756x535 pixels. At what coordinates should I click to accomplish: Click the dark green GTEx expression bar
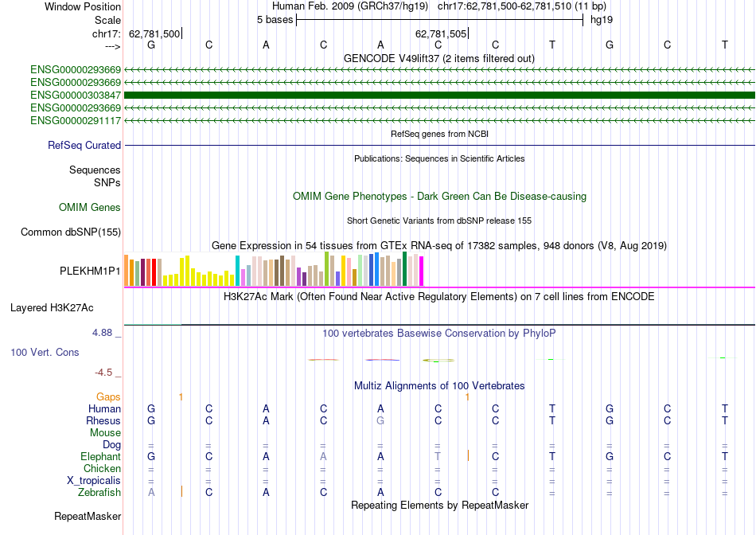click(x=405, y=269)
